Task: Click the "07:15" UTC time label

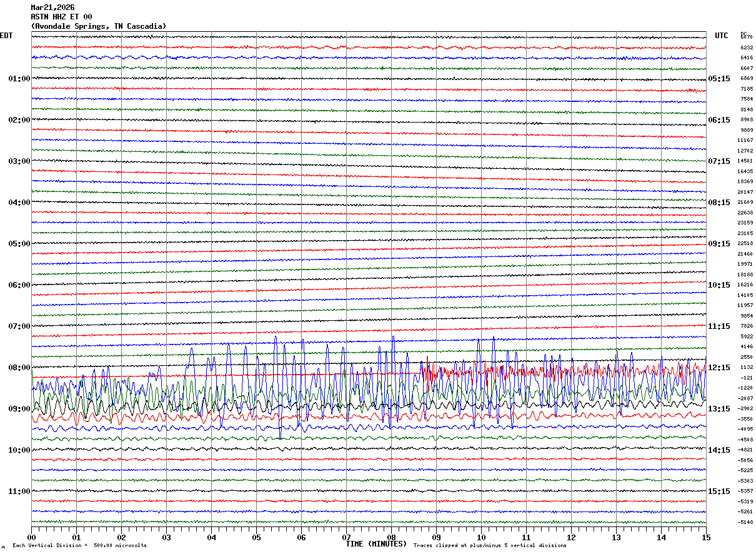Action: (719, 161)
